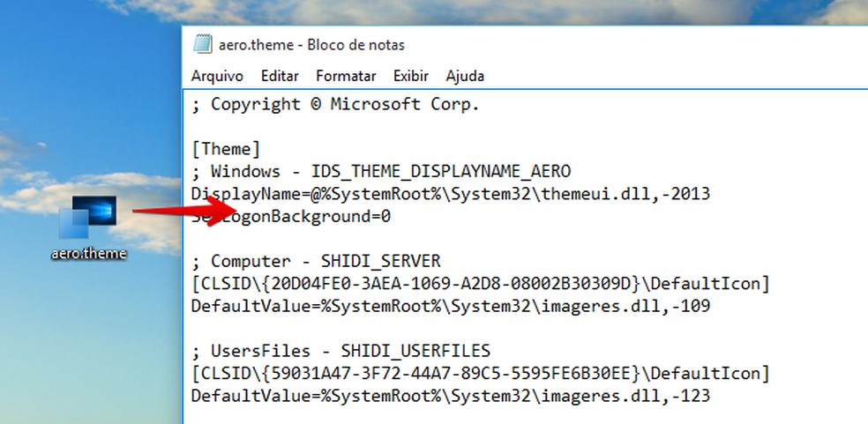Open the Exibir menu
The height and width of the screenshot is (424, 868).
coord(411,76)
